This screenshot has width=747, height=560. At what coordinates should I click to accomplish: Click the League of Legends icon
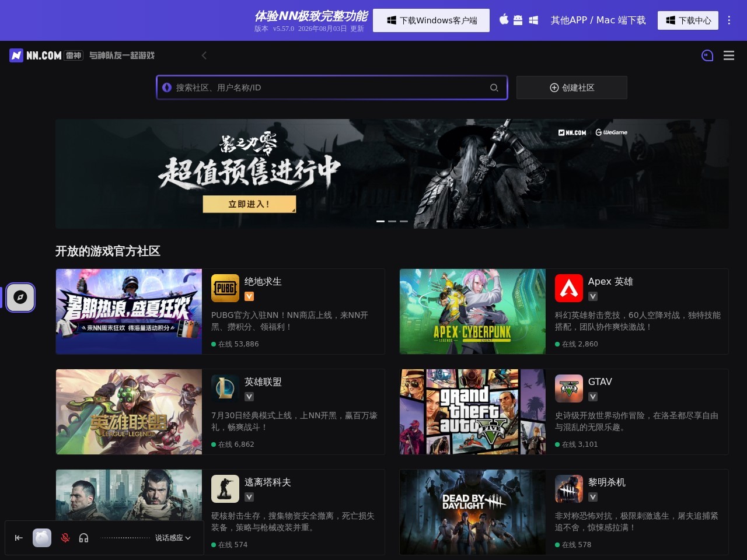225,388
